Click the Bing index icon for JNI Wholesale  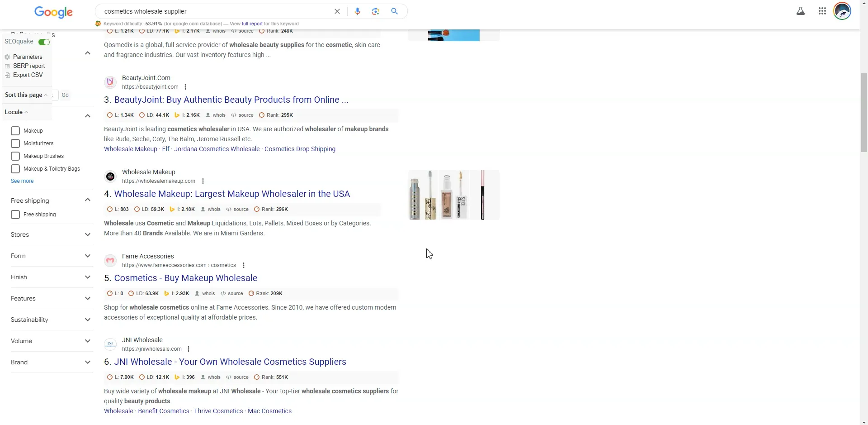pos(177,377)
